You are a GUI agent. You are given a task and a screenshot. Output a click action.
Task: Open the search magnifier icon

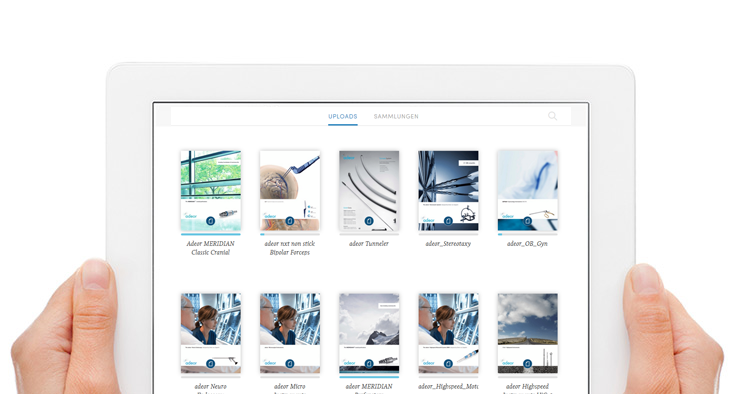pyautogui.click(x=552, y=116)
